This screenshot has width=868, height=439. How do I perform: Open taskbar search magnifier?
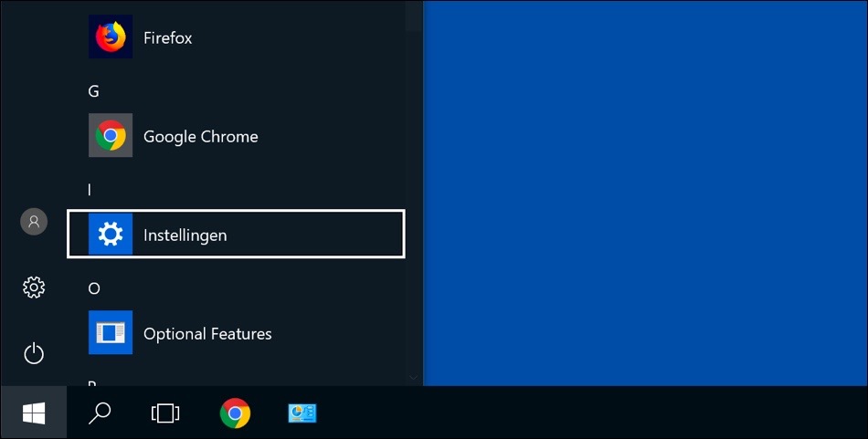(100, 413)
